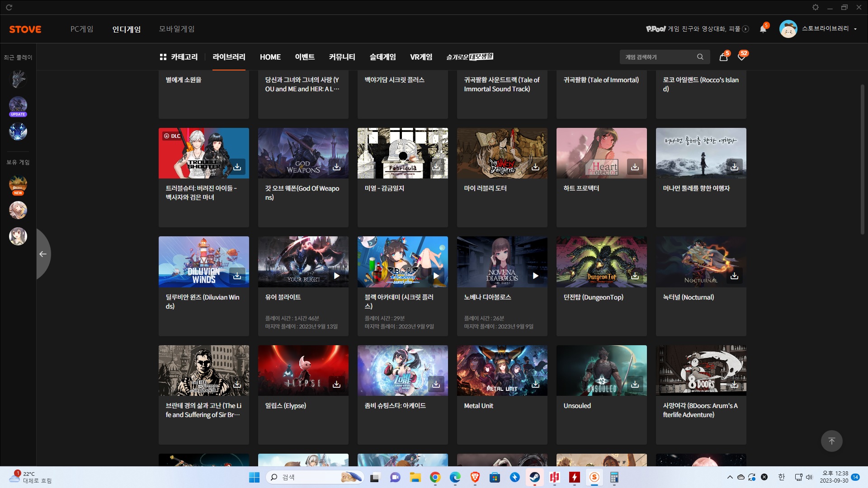Open Chrome from the taskbar
This screenshot has height=488, width=868.
click(435, 477)
